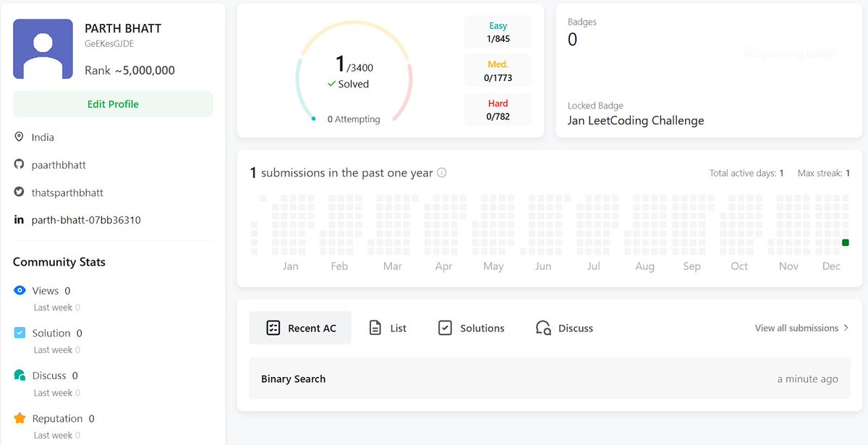Image resolution: width=868 pixels, height=445 pixels.
Task: Click the Discuss chat icon in Community Stats
Action: tap(20, 376)
